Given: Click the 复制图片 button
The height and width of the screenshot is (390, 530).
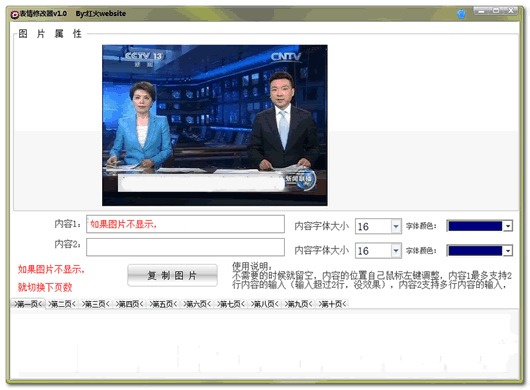Looking at the screenshot, I should click(x=172, y=275).
